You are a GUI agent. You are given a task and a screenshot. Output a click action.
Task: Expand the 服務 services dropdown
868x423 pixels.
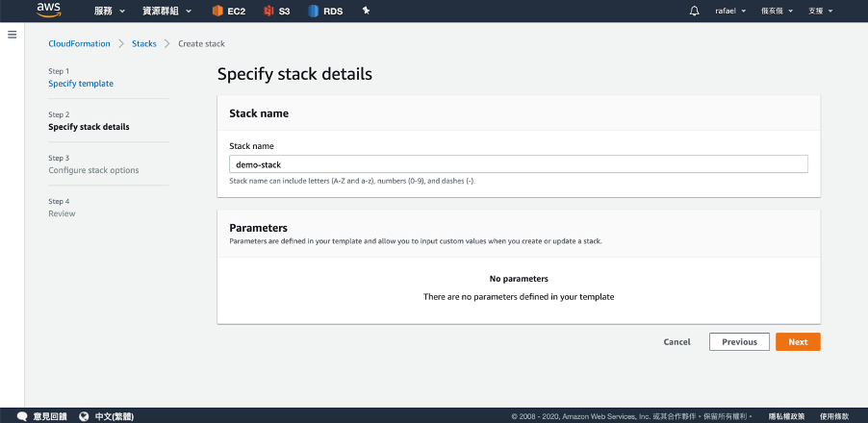click(110, 11)
